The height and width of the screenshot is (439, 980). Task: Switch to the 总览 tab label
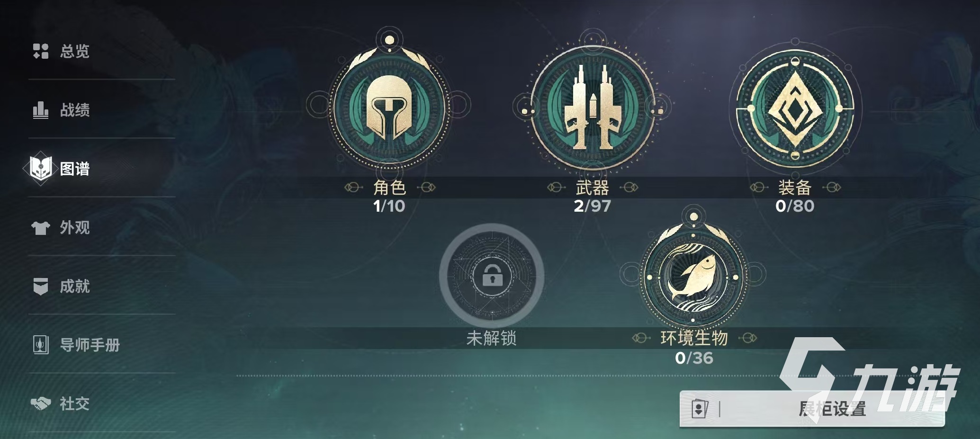pyautogui.click(x=75, y=51)
